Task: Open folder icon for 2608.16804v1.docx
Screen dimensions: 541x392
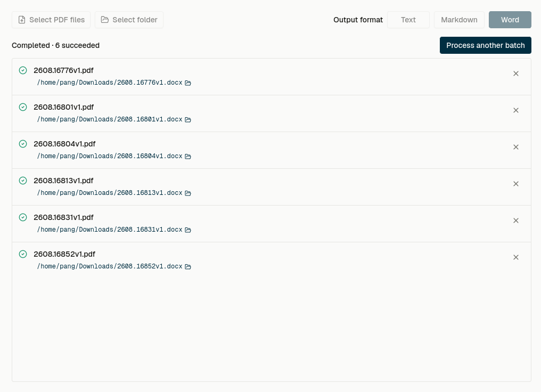Action: [x=188, y=156]
